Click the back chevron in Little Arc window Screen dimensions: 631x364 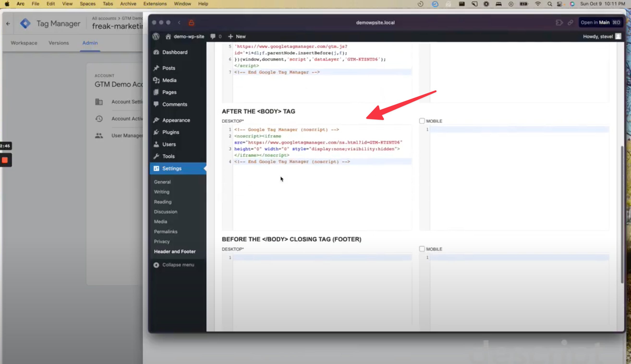click(179, 23)
